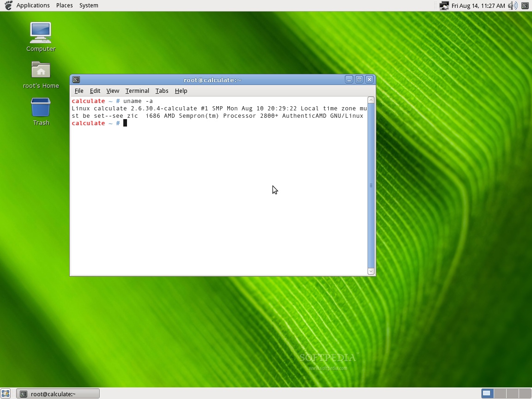The height and width of the screenshot is (399, 532).
Task: Click the terminal window titlebar icon
Action: 76,79
